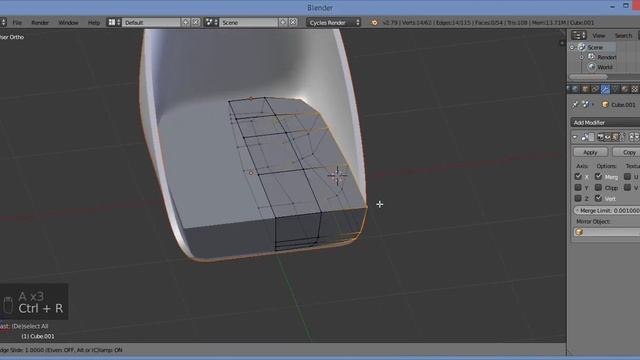
Task: Collapse the Scene tree in outliner
Action: point(572,47)
